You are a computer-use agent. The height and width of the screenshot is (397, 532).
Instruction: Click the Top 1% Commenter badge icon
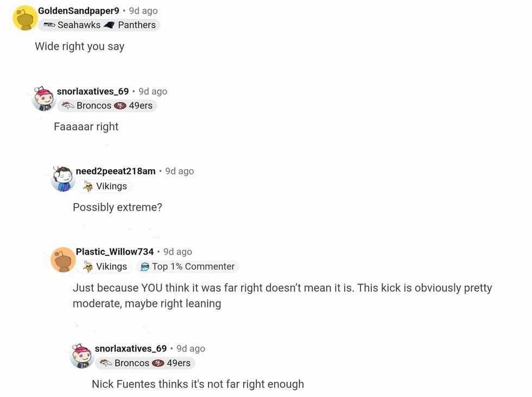(x=144, y=267)
